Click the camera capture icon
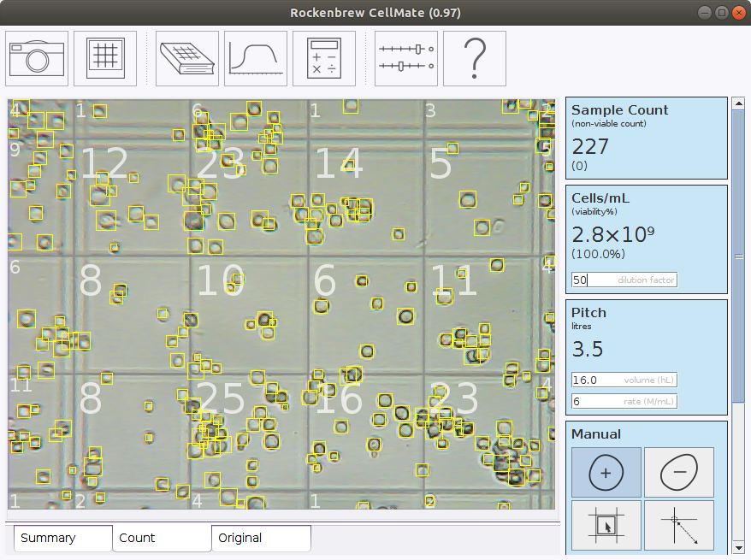The image size is (751, 560). coord(37,58)
